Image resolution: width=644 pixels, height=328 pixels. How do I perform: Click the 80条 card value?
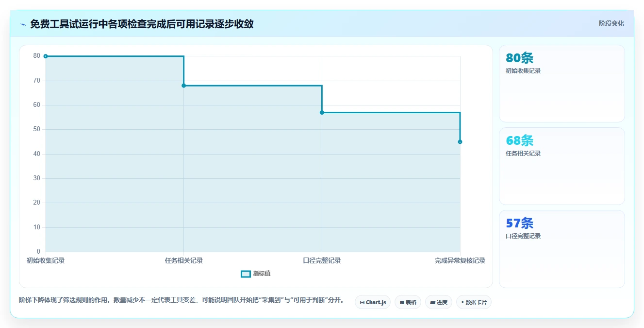(519, 58)
